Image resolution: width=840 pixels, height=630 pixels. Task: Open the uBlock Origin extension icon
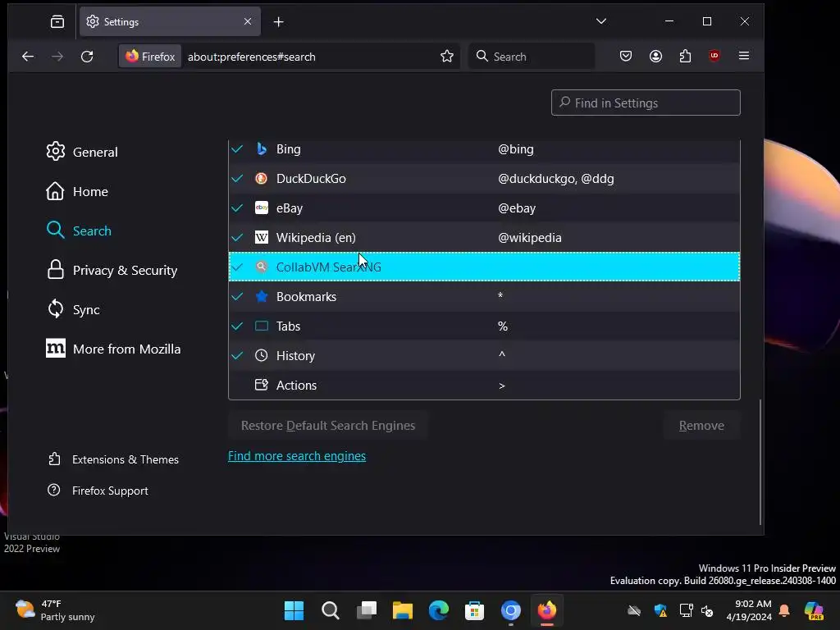pyautogui.click(x=714, y=56)
